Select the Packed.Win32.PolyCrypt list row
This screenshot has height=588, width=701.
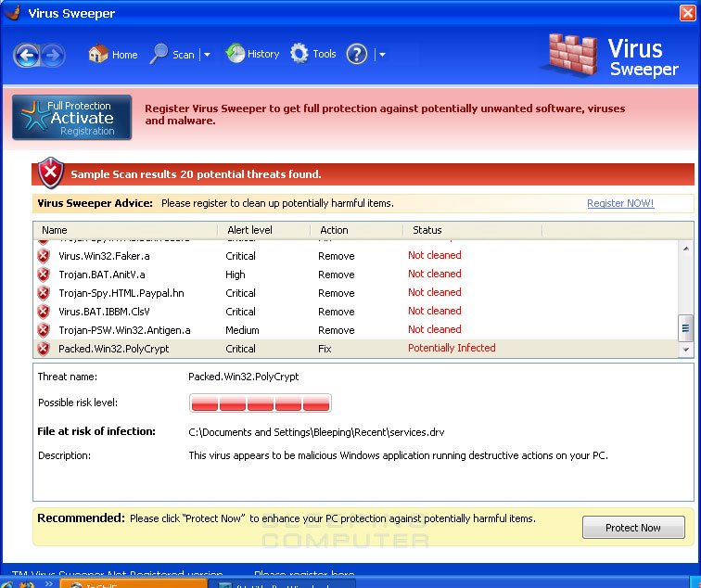point(356,349)
